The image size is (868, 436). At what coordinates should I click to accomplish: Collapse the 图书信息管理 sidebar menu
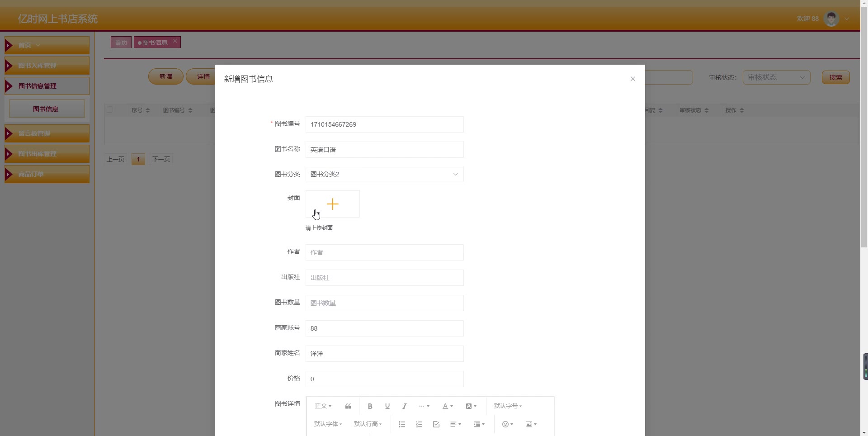point(47,86)
